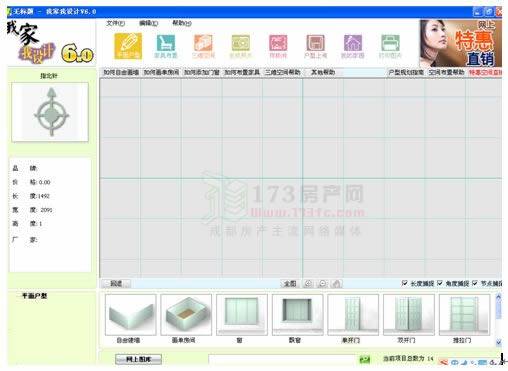Click the 指北针 compass label
Screen dimensions: 508x371
tap(49, 76)
